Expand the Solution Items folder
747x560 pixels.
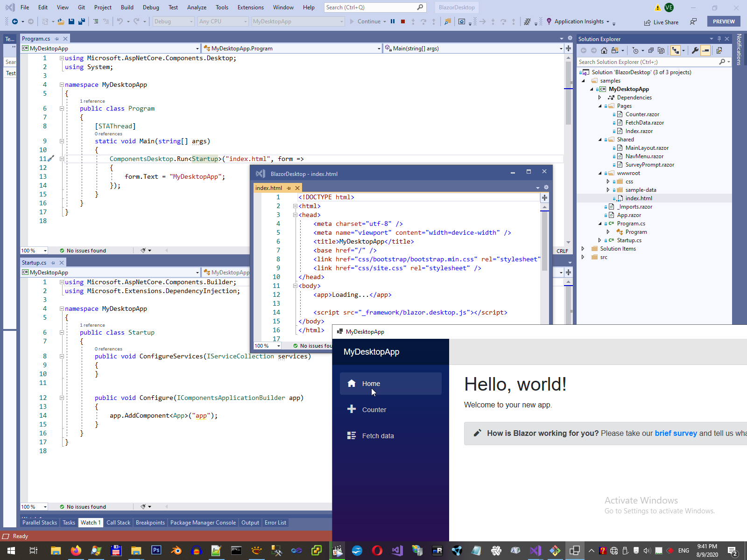[x=583, y=249]
